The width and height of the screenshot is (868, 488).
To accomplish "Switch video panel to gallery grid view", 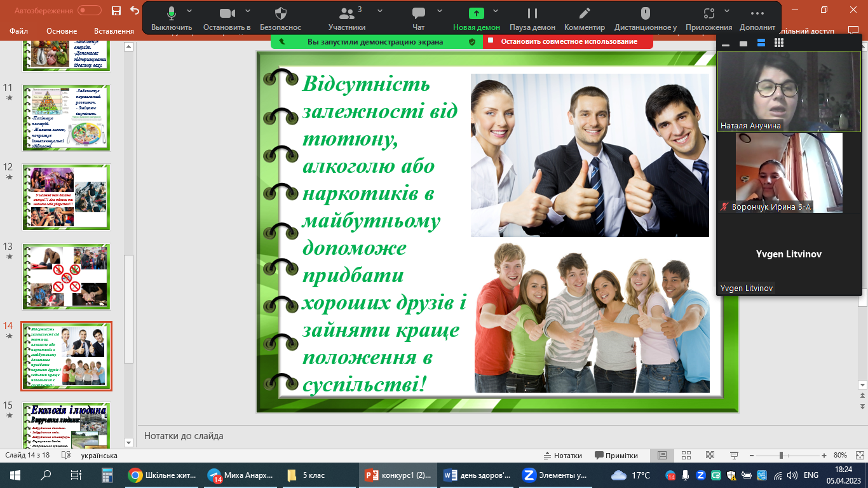I will coord(779,43).
